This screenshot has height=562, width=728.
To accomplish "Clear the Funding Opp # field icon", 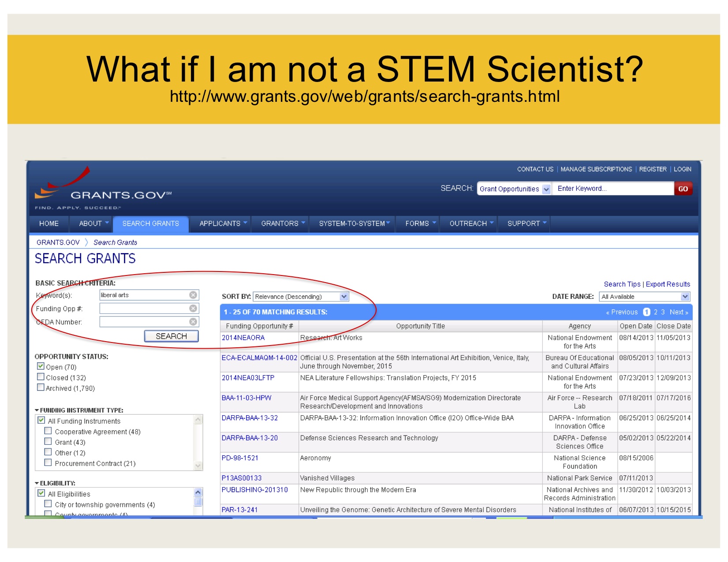I will pyautogui.click(x=193, y=309).
